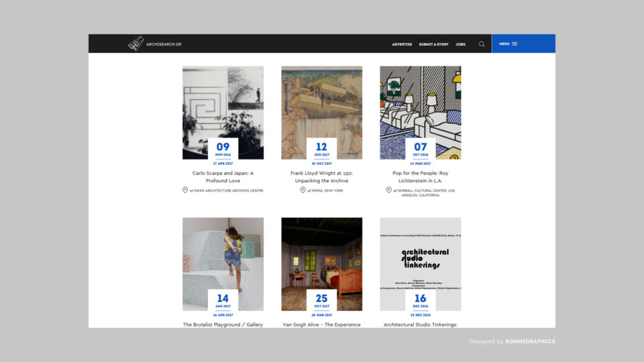The height and width of the screenshot is (362, 644).
Task: Open Carlo Scarpa and Japan article title
Action: pos(223,177)
